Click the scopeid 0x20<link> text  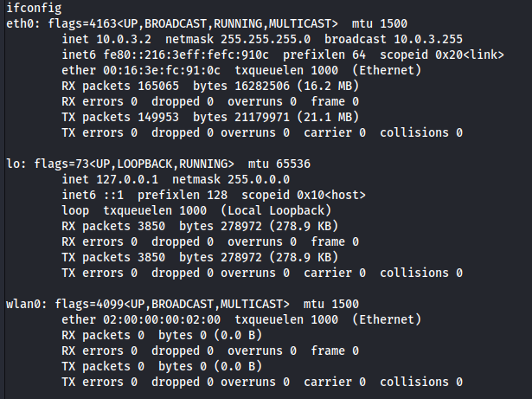[x=442, y=55]
